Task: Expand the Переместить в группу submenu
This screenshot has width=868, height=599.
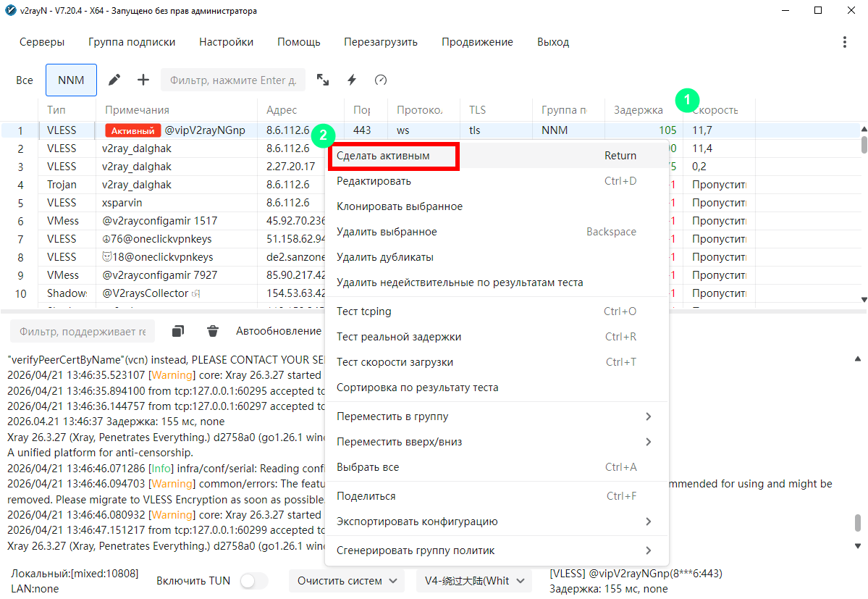Action: coord(495,416)
